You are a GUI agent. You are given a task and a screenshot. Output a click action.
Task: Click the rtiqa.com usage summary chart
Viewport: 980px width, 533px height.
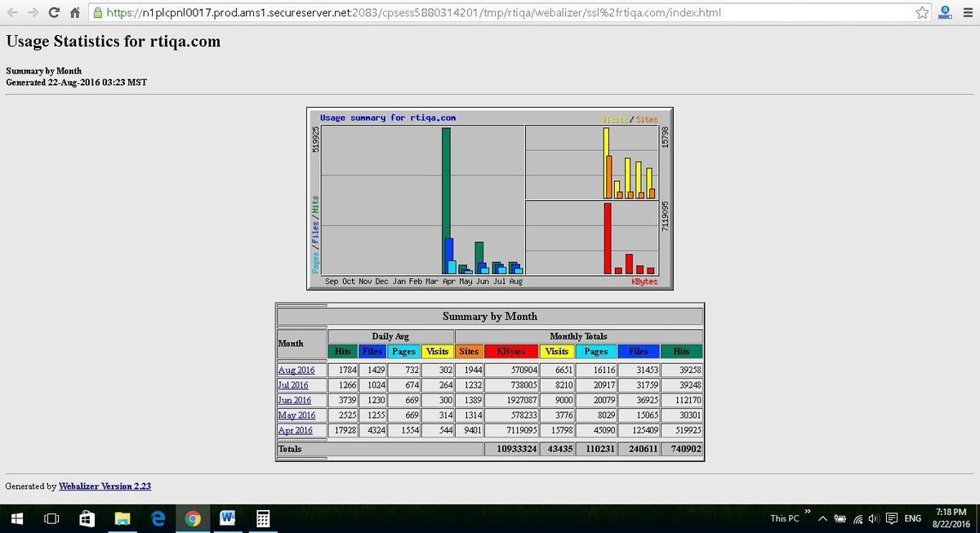click(489, 199)
